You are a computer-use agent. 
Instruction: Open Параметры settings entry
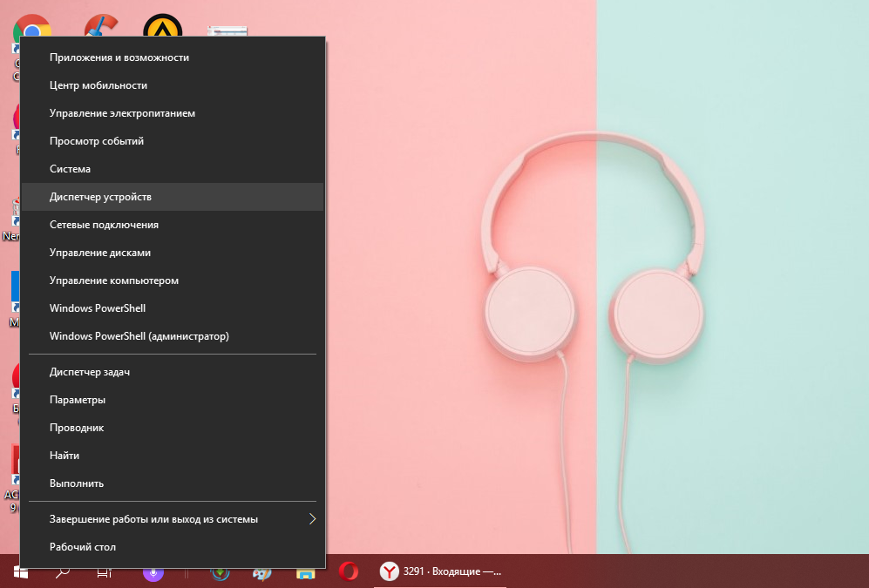pos(173,400)
